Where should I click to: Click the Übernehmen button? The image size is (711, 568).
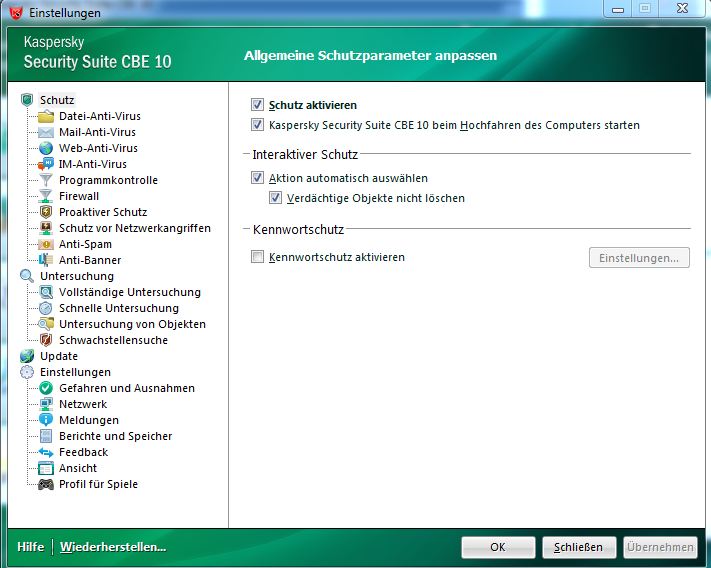(660, 547)
